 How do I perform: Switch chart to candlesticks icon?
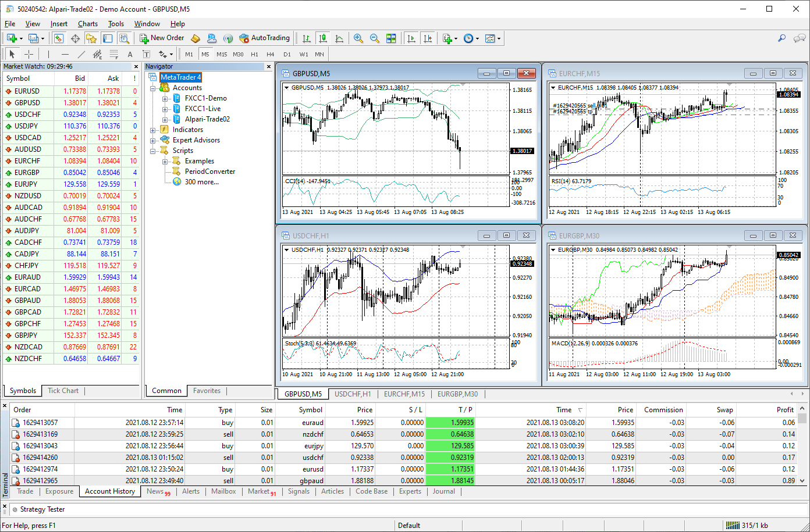pyautogui.click(x=323, y=38)
